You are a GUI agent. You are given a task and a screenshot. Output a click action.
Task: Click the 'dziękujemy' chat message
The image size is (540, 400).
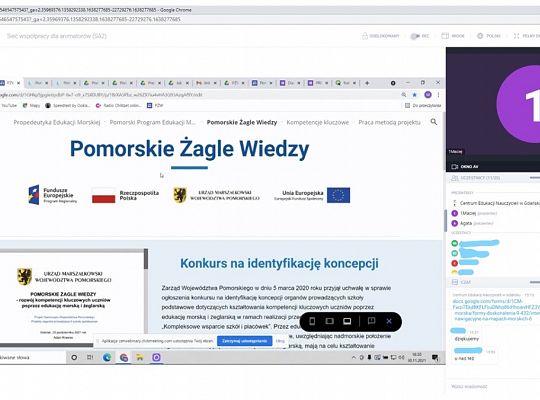(467, 339)
